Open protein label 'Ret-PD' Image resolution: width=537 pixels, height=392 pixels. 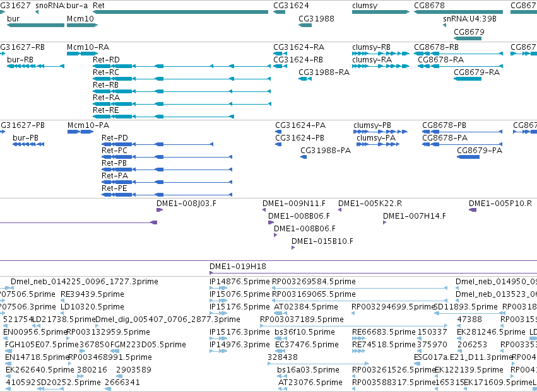[115, 138]
